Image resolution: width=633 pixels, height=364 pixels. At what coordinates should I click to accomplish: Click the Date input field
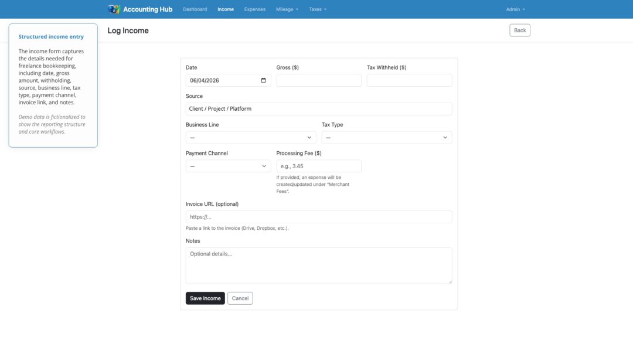tap(228, 80)
